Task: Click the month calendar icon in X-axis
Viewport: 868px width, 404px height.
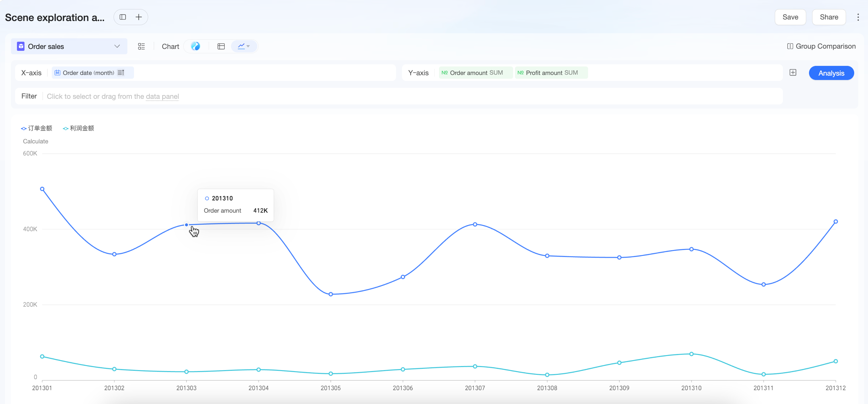Action: (x=57, y=73)
